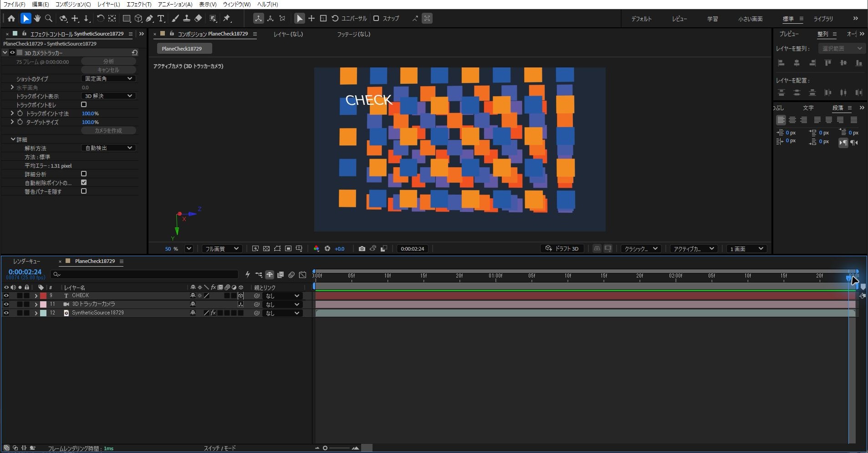
Task: Click the ドラフト 3D button
Action: coord(562,249)
